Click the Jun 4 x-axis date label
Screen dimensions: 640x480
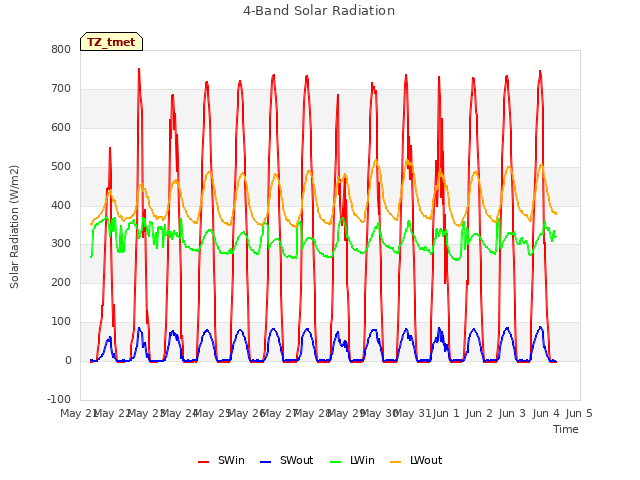click(x=546, y=413)
